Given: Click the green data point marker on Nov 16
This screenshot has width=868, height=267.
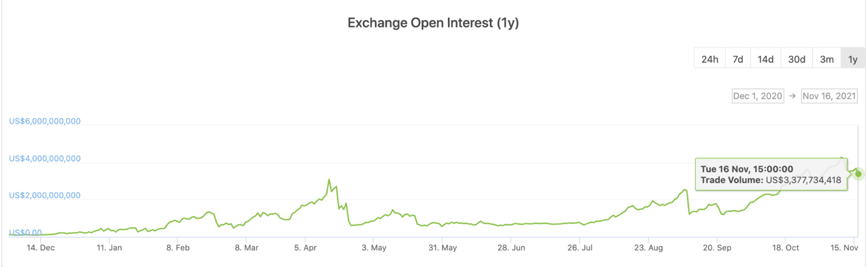Looking at the screenshot, I should click(x=858, y=174).
